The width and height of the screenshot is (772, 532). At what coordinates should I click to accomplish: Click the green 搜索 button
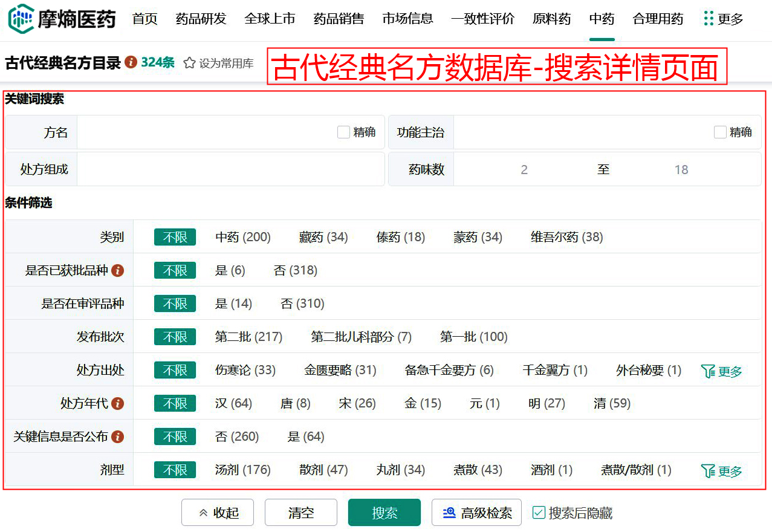tap(384, 513)
